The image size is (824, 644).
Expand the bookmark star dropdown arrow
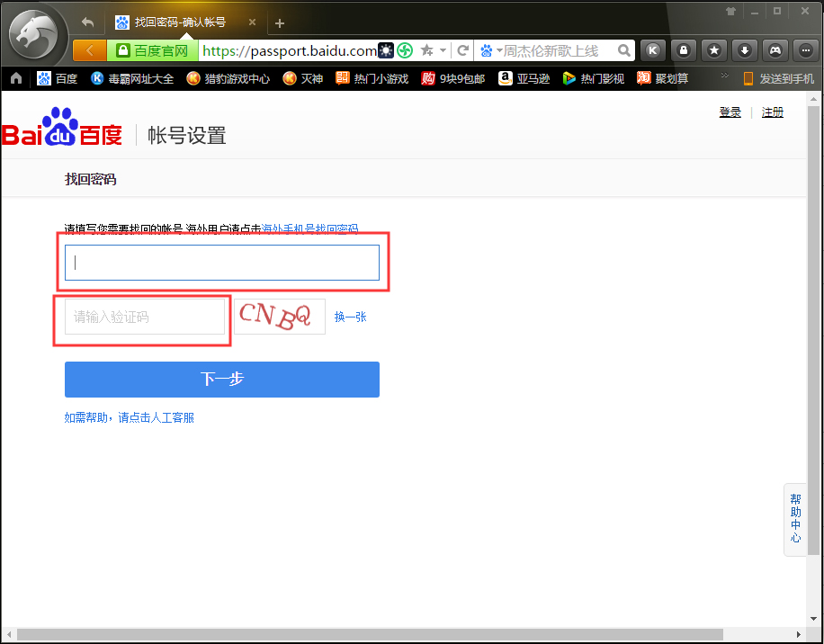[442, 50]
